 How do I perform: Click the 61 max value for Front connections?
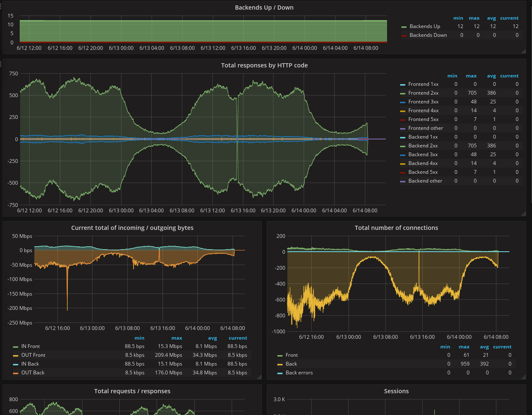(x=466, y=355)
